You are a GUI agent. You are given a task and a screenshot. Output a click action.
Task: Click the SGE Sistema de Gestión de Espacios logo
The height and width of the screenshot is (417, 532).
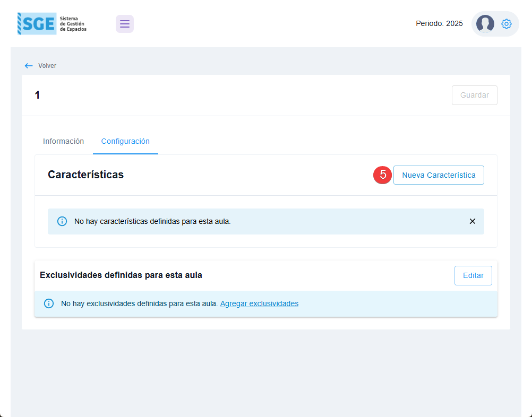click(52, 24)
